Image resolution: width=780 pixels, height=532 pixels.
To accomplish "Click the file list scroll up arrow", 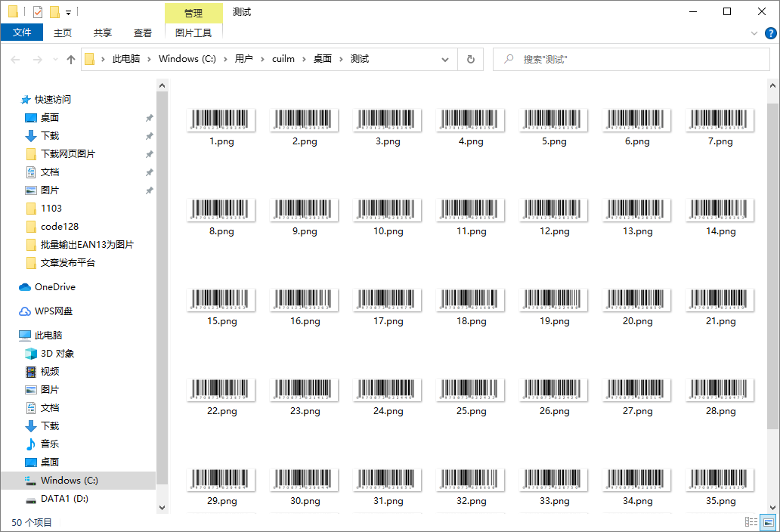I will (x=772, y=85).
